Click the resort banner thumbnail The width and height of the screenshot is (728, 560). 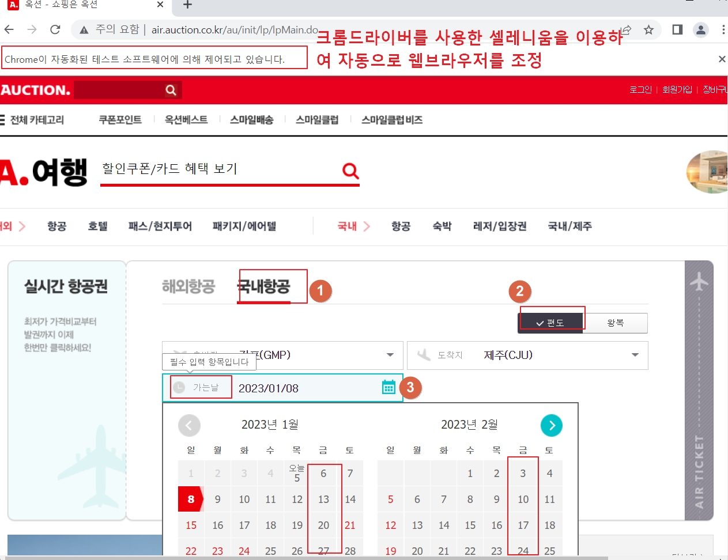click(x=707, y=172)
